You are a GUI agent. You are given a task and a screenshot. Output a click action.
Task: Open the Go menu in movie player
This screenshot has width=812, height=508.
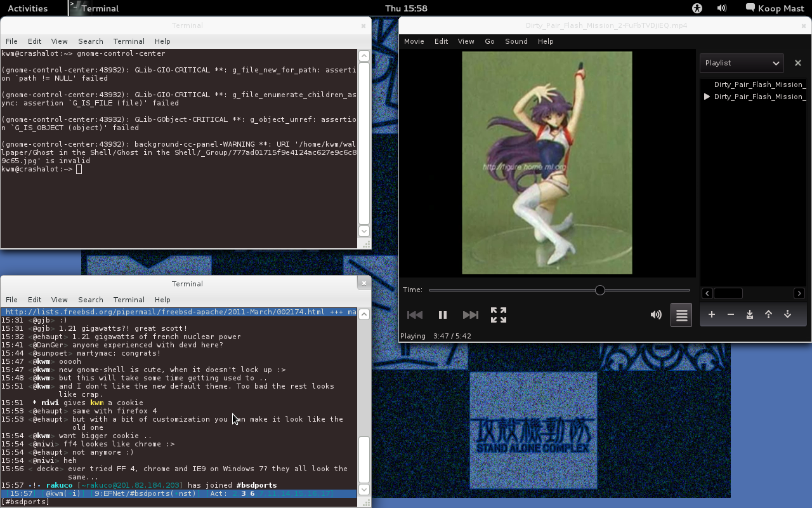coord(490,41)
